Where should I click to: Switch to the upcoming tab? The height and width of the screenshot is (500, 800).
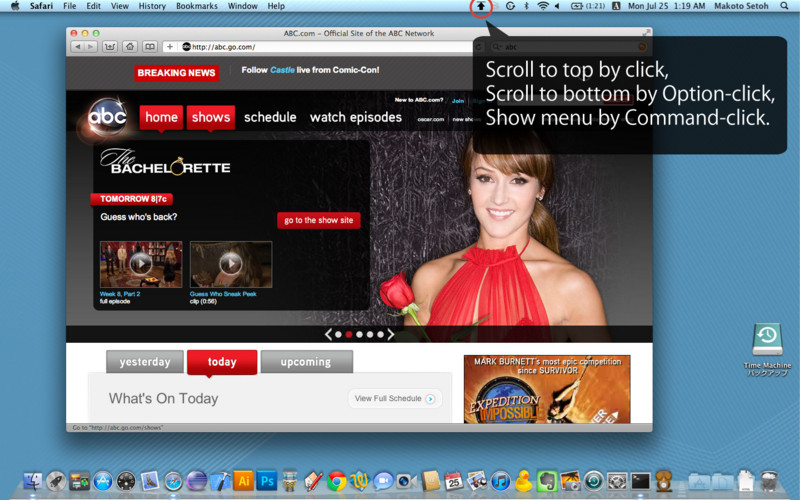[306, 362]
